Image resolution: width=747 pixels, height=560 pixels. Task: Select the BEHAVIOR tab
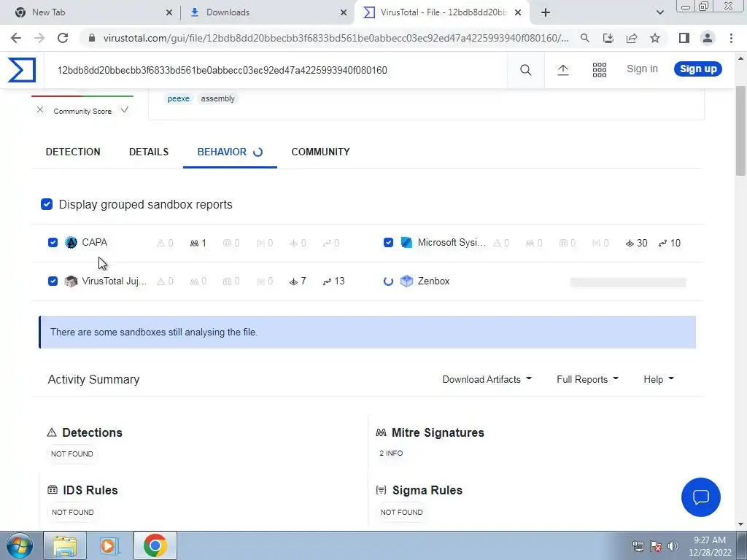(230, 152)
